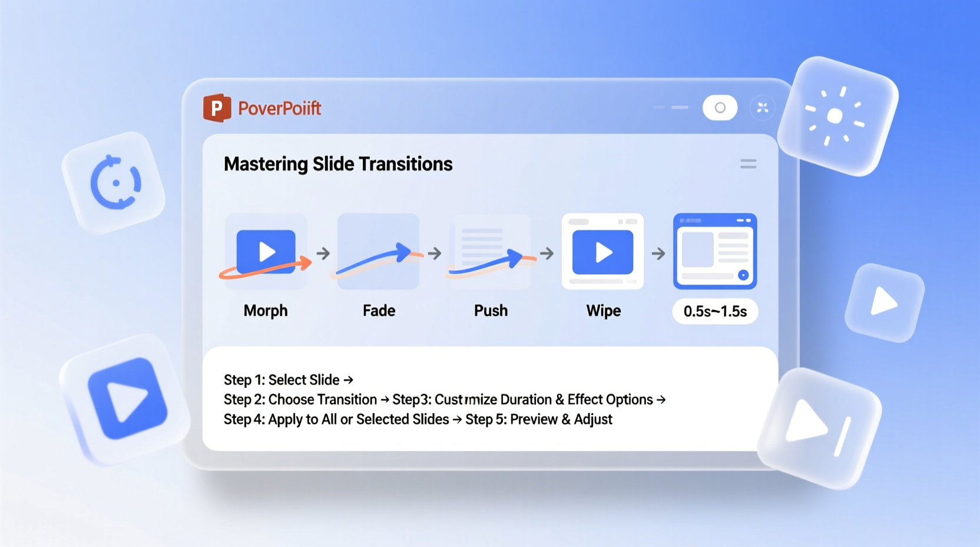Toggle the circular control in the title bar
The height and width of the screenshot is (547, 980).
click(x=720, y=107)
